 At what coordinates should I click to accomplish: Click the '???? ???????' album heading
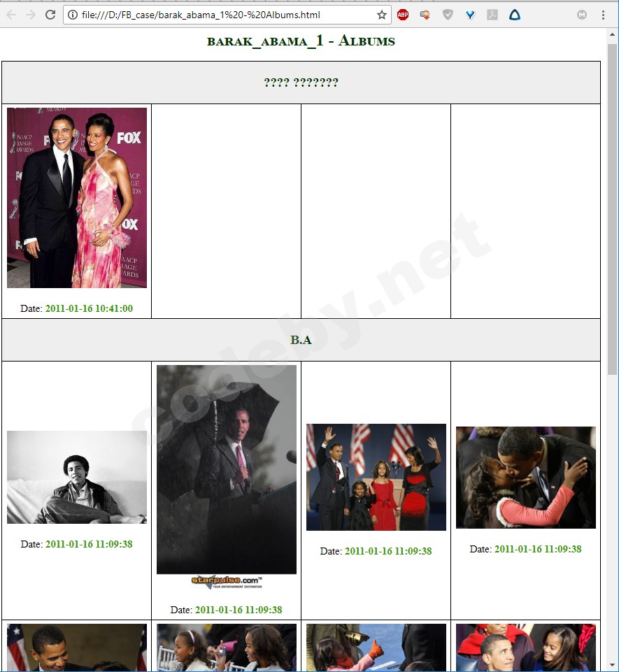[301, 83]
